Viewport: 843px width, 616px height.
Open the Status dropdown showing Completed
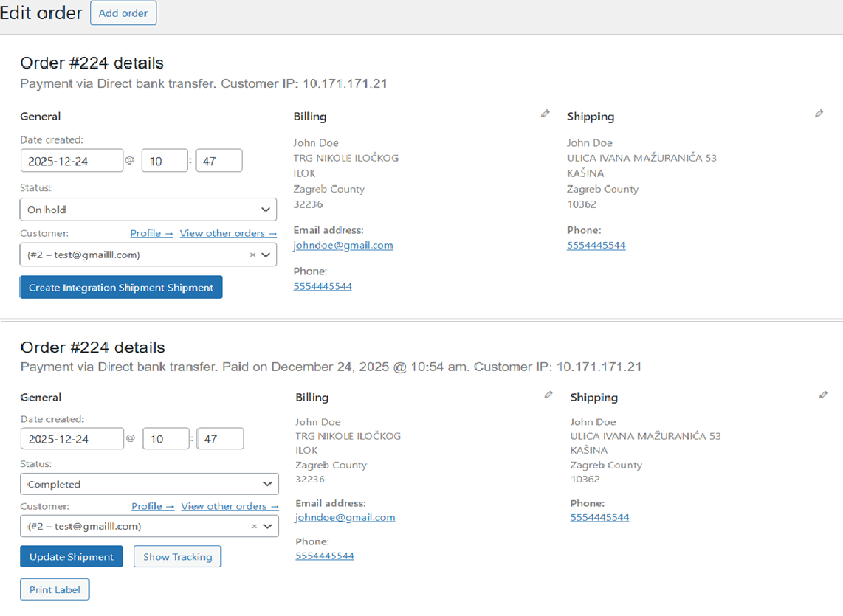point(149,483)
